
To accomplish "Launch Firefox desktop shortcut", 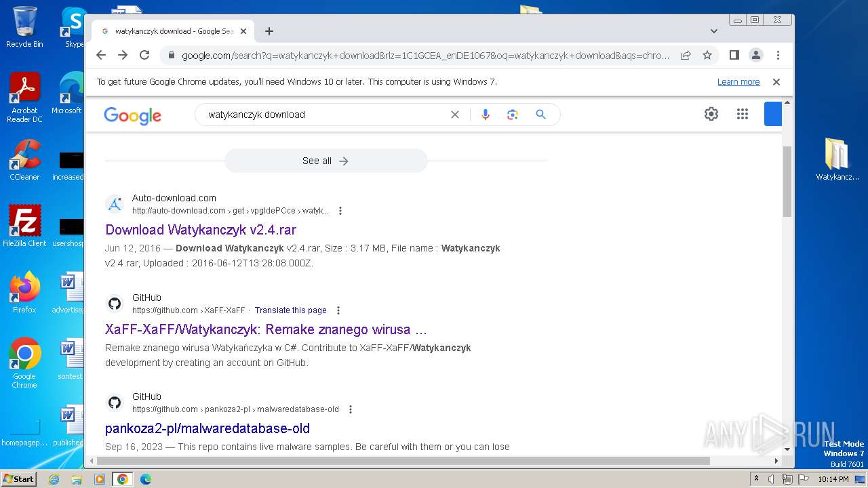I will [24, 293].
